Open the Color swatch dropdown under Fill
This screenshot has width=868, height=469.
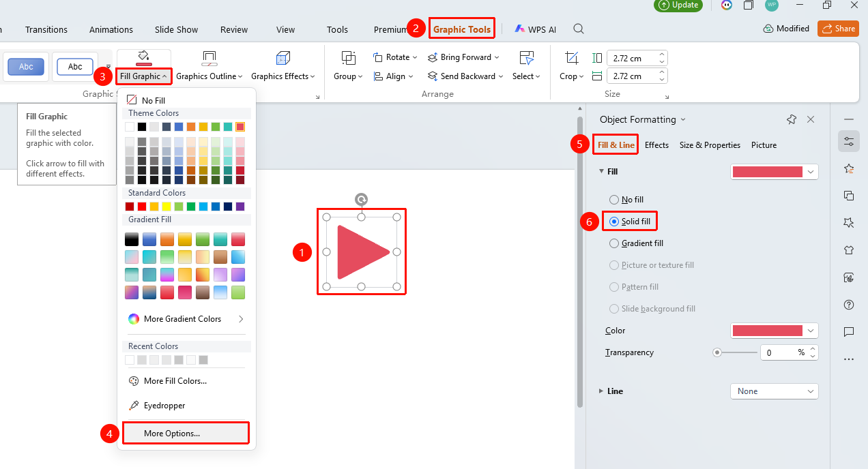pos(774,331)
